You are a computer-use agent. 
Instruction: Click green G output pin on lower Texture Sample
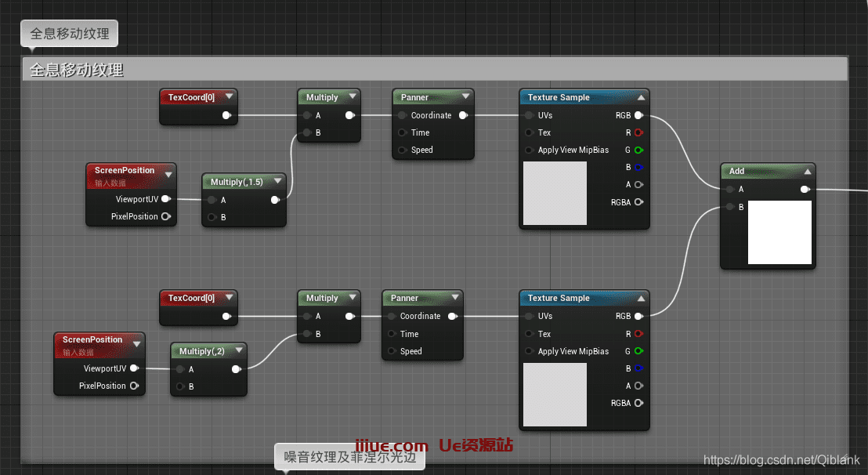click(638, 351)
